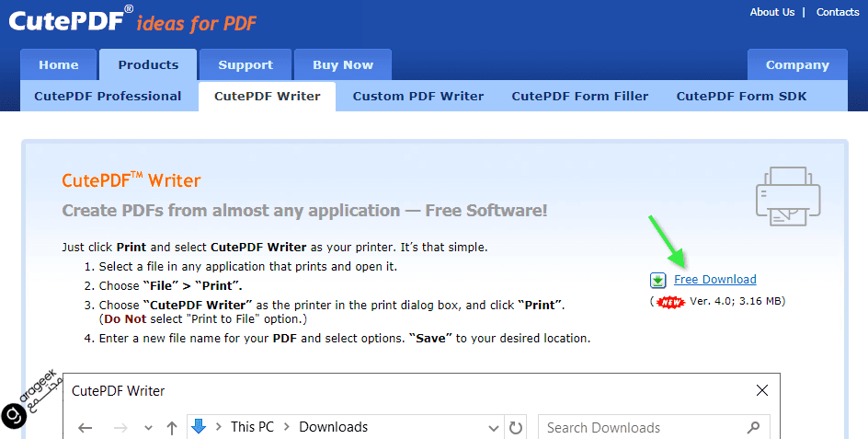Close the CutePDF Writer dialog
The image size is (868, 439).
pos(761,390)
